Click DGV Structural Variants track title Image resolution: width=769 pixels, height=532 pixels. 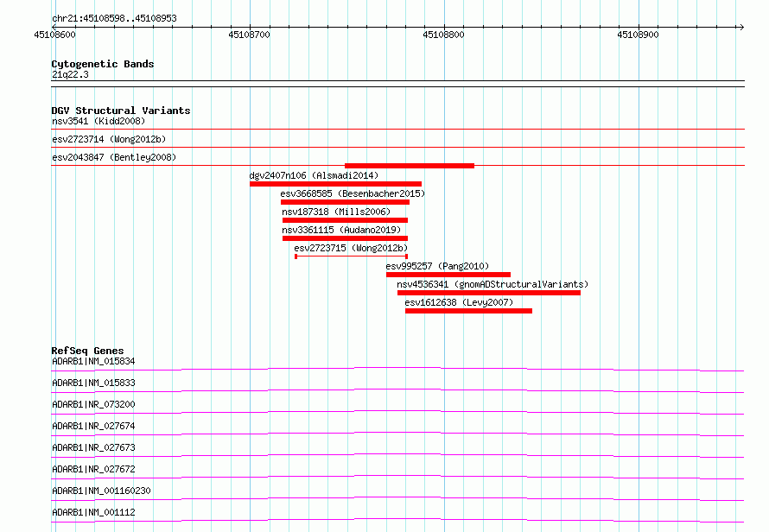point(121,111)
